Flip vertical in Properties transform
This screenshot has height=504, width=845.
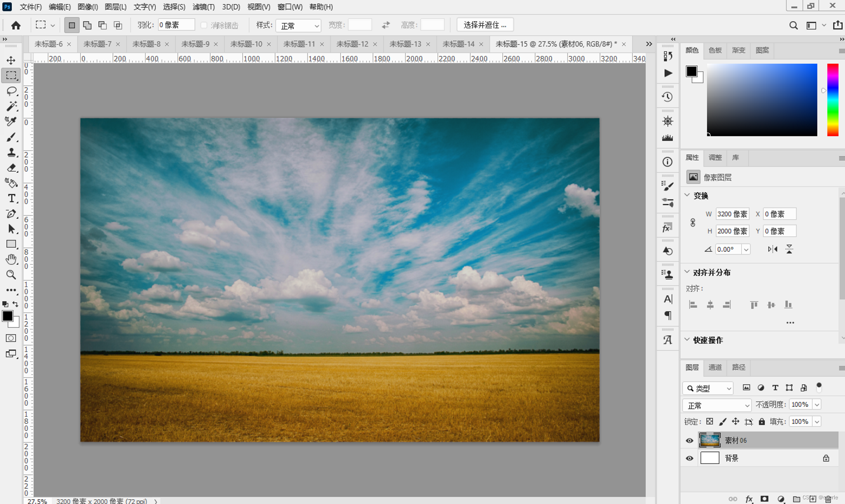tap(789, 249)
